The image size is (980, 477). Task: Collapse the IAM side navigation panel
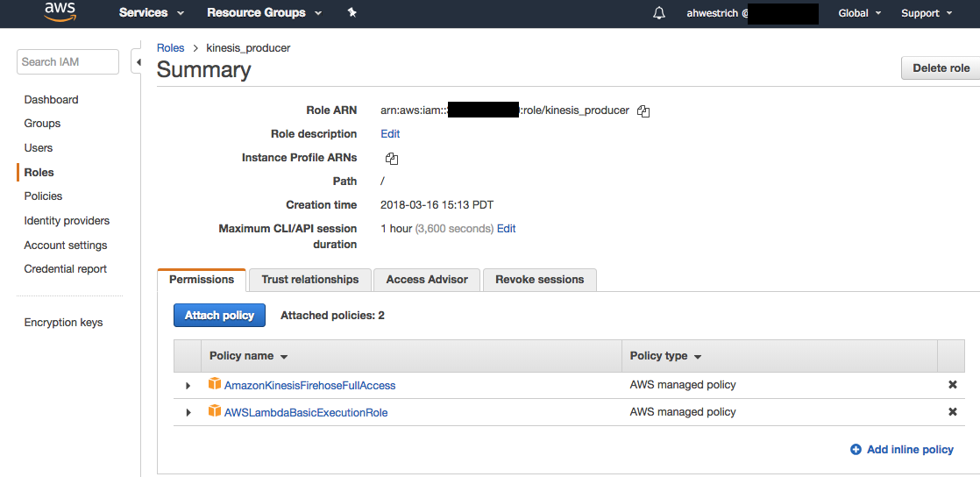pos(138,62)
